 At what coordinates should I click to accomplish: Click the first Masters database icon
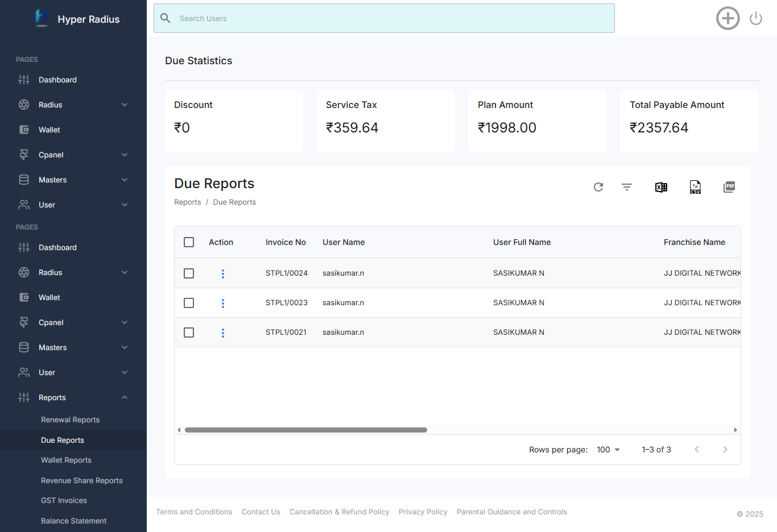(x=24, y=180)
